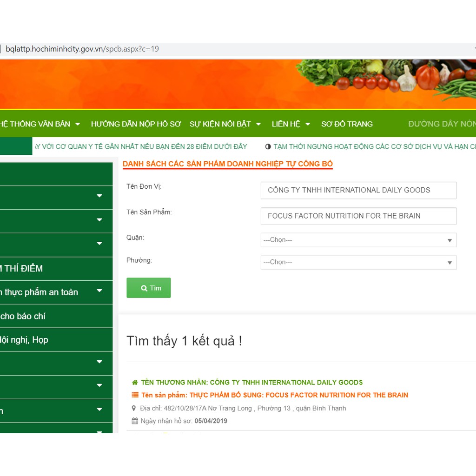Click the list icon beside Tên sản phẩm result
Viewport: 476px width, 476px height.
pyautogui.click(x=135, y=395)
